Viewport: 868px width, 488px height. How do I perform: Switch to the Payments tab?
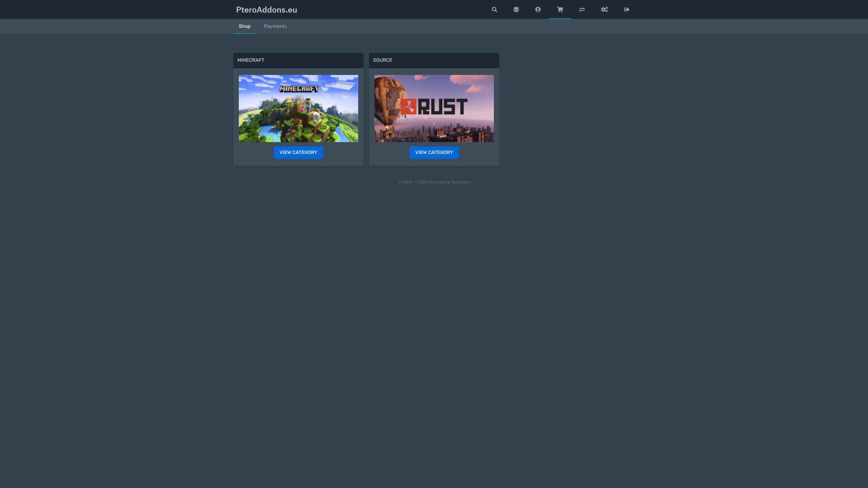click(x=275, y=26)
